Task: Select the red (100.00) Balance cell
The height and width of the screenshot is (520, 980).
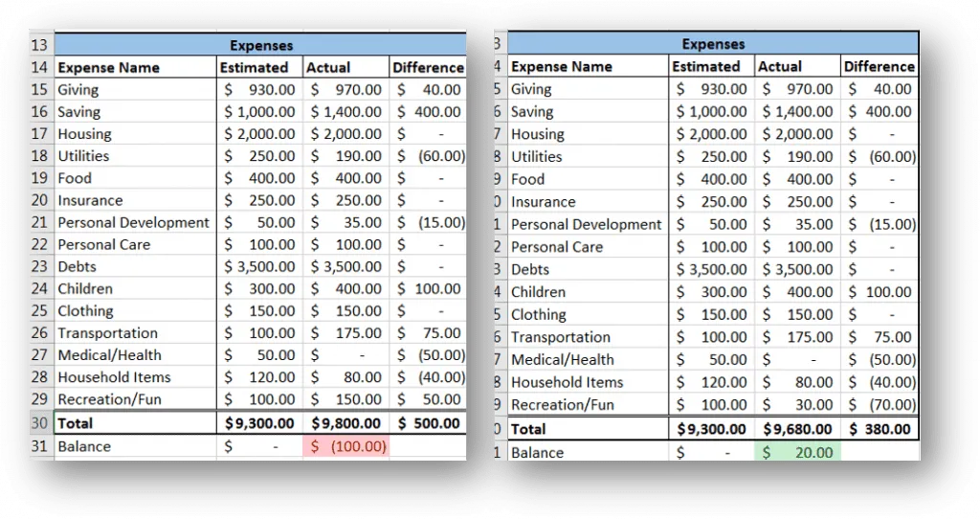Action: (345, 446)
